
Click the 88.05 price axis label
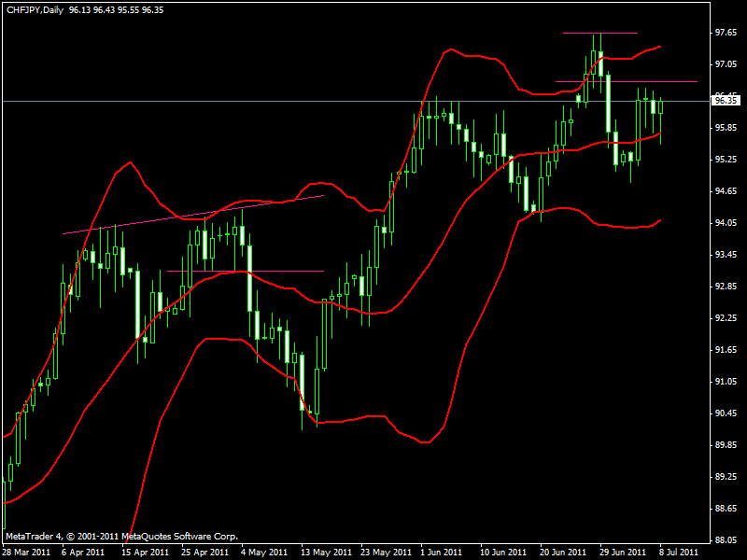(726, 540)
